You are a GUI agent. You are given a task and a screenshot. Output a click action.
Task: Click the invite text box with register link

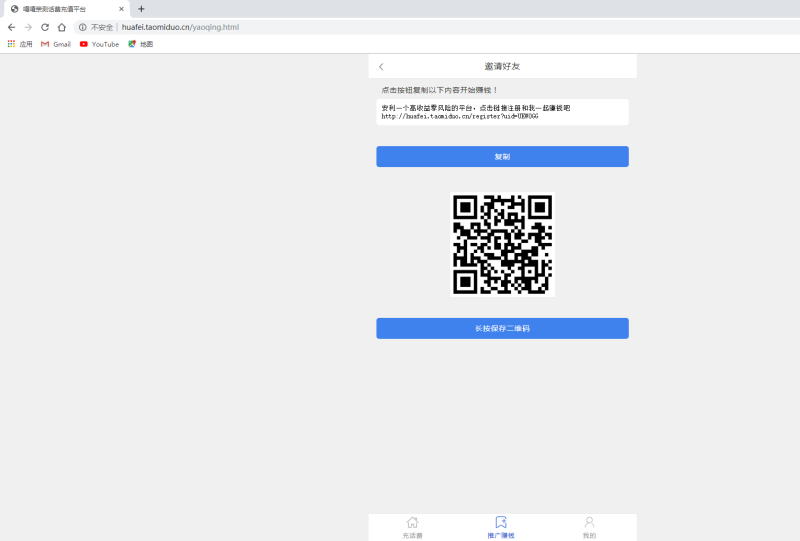(x=502, y=112)
